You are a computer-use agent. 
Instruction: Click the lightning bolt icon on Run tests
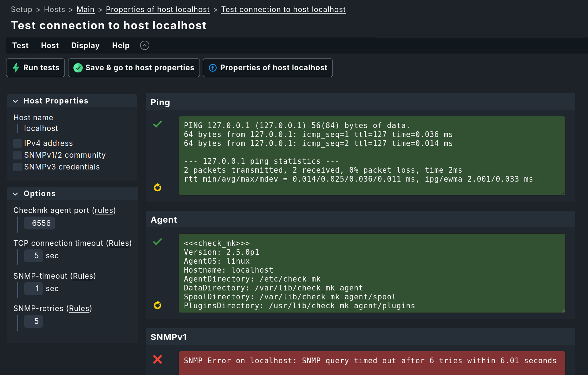click(16, 67)
